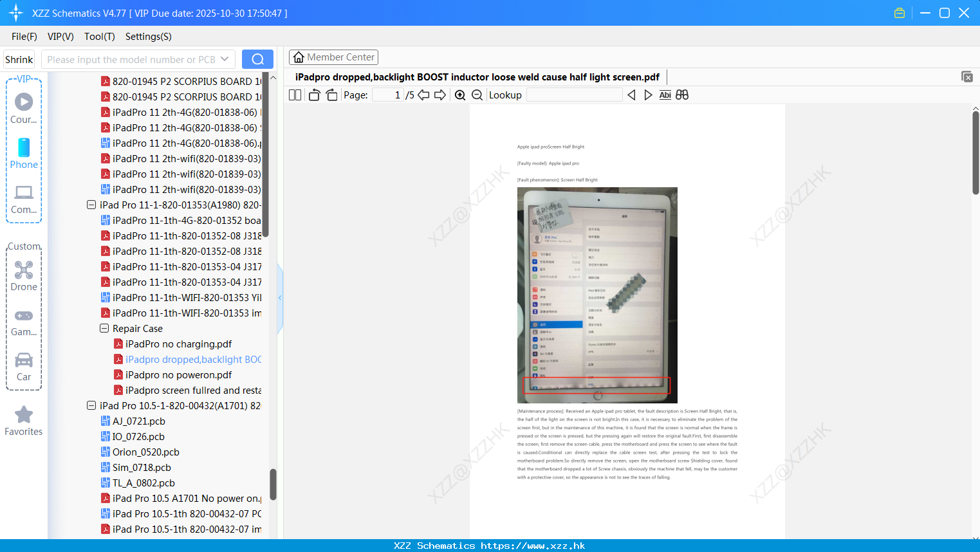Image resolution: width=980 pixels, height=552 pixels.
Task: Go to next page arrow
Action: coord(440,95)
